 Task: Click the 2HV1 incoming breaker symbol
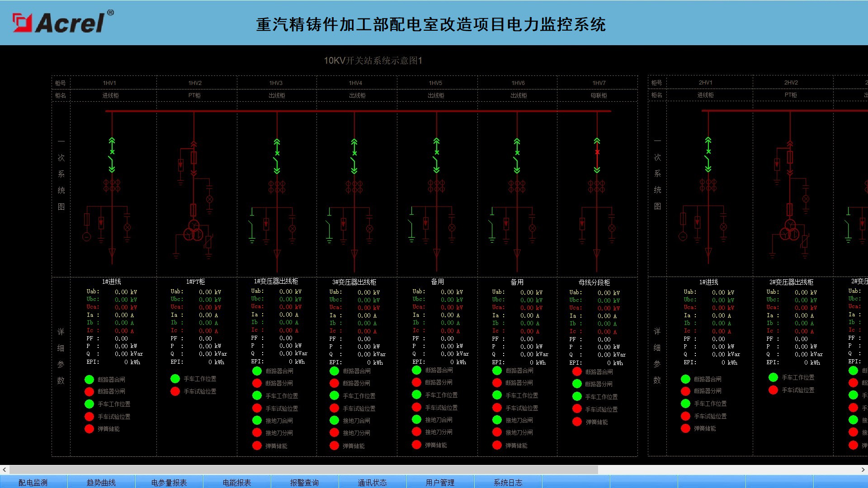coord(708,155)
